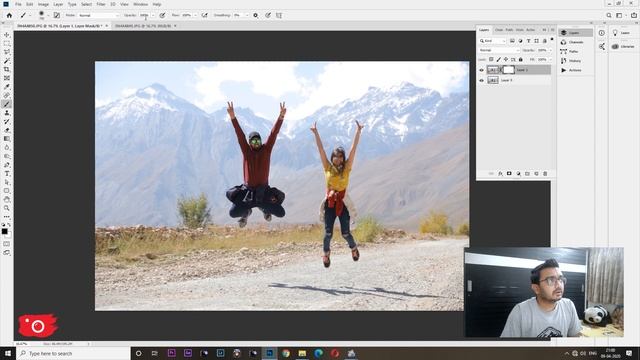
Task: Select the Clone Stamp tool
Action: coord(7,113)
